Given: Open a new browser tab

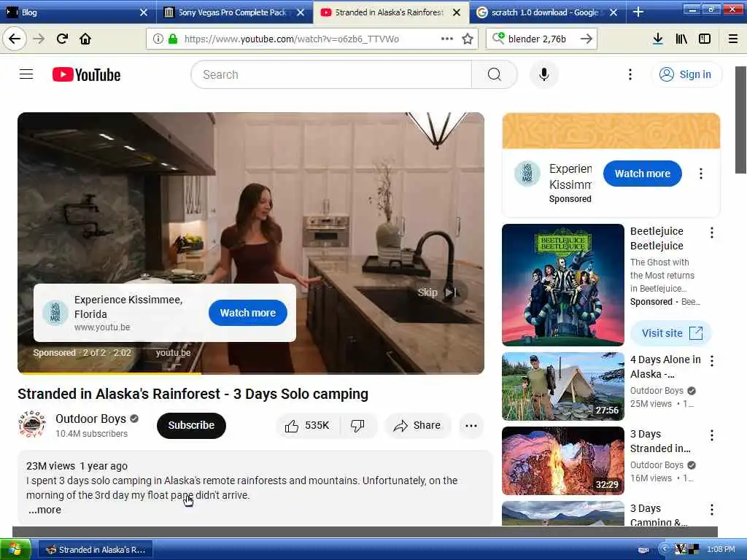Looking at the screenshot, I should (638, 12).
